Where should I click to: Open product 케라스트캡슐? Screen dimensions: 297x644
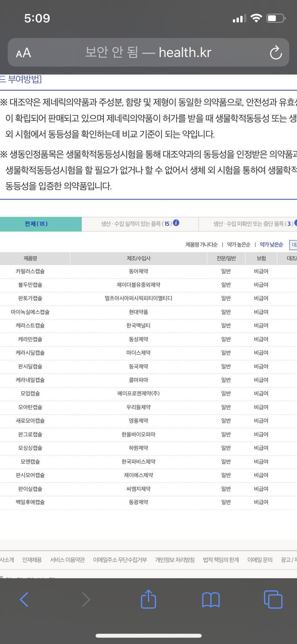click(30, 326)
